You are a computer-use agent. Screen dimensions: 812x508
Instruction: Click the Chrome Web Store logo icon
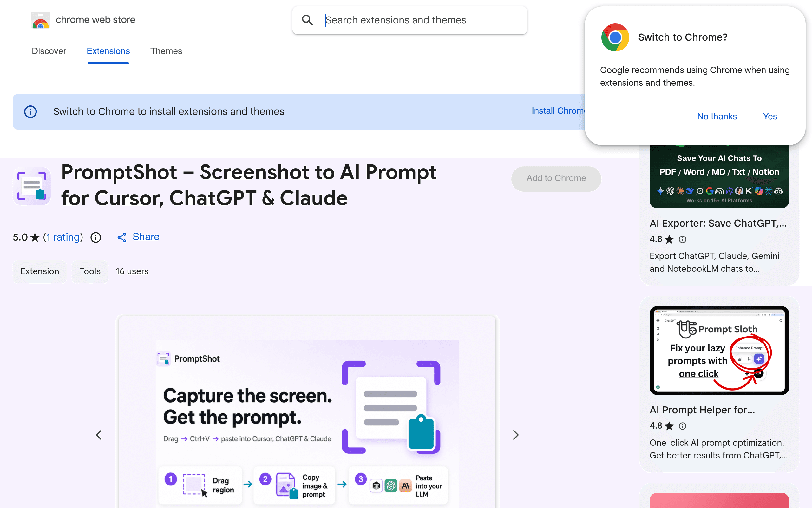point(41,20)
